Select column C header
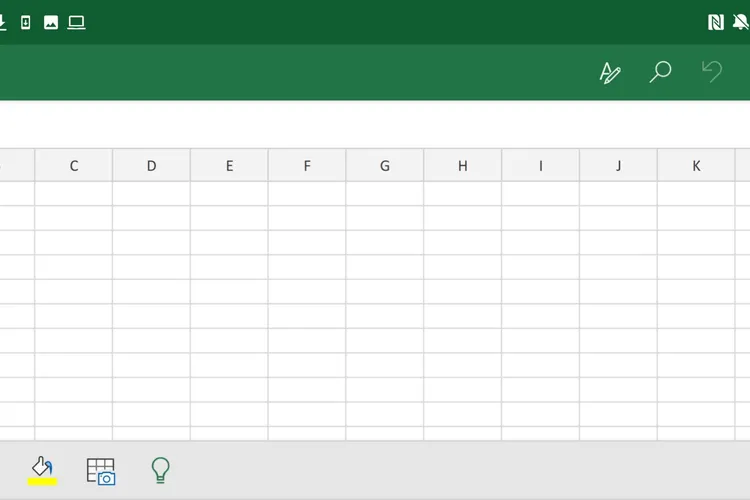Screen dimensions: 750x500 point(74,166)
